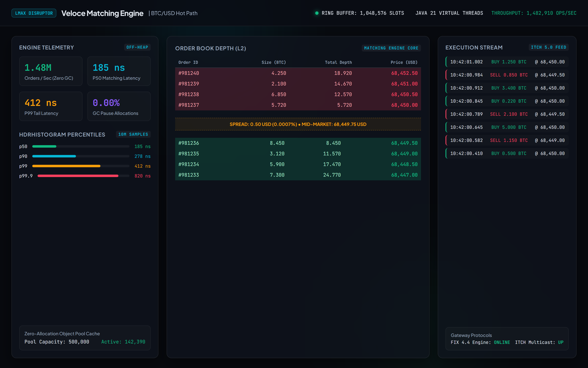Open the 10:42:00.845 BUY 0.220 BTC execution

coord(507,101)
